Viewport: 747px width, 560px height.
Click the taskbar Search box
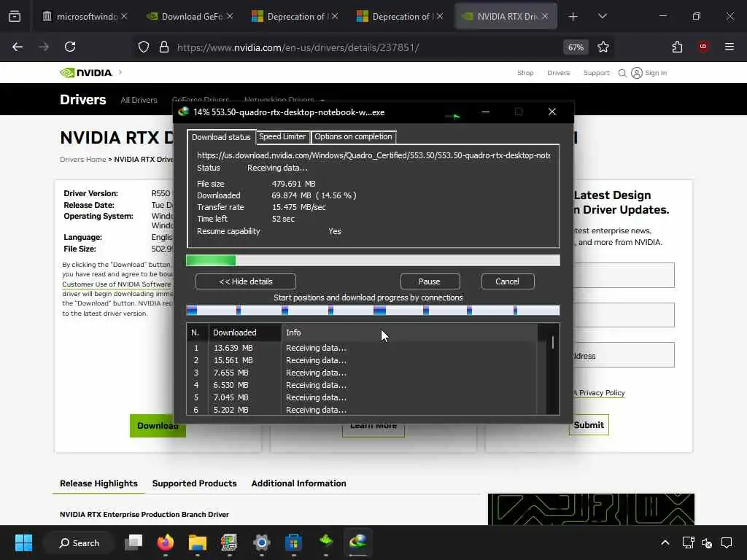click(79, 542)
